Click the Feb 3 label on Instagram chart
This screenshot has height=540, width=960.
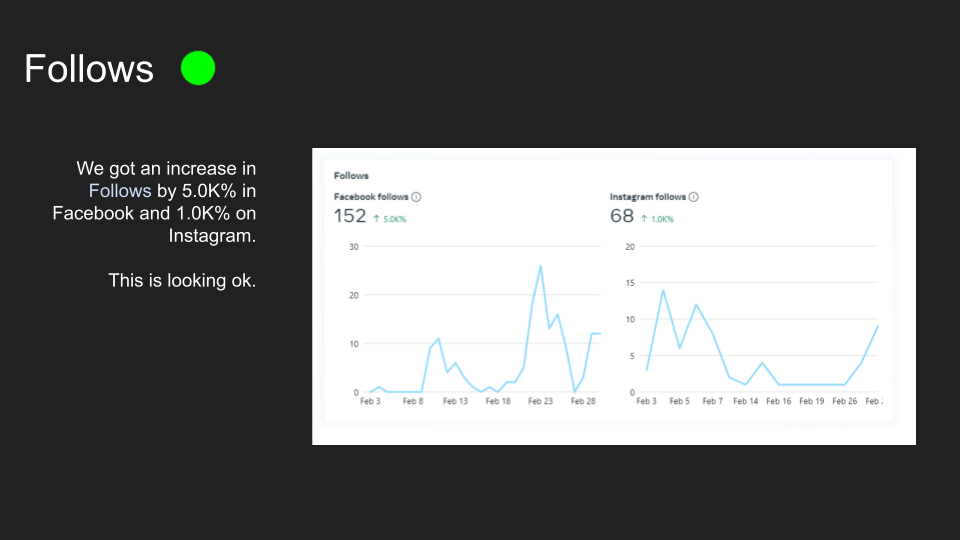pos(647,401)
